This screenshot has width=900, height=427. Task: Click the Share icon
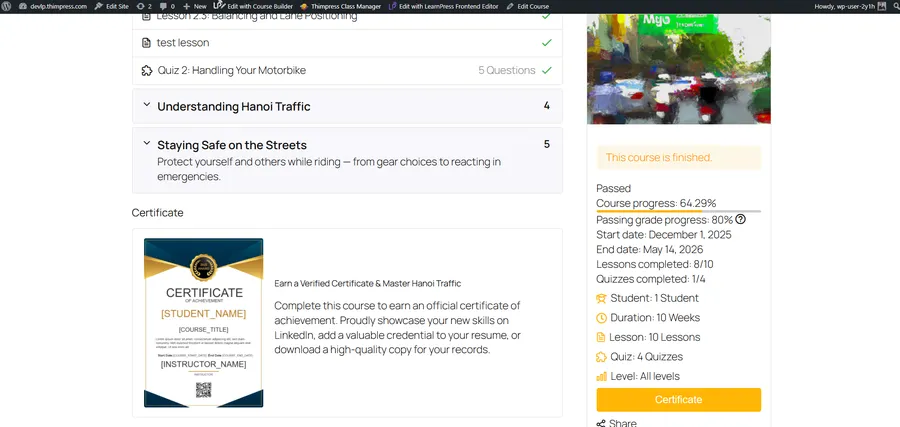pyautogui.click(x=601, y=424)
